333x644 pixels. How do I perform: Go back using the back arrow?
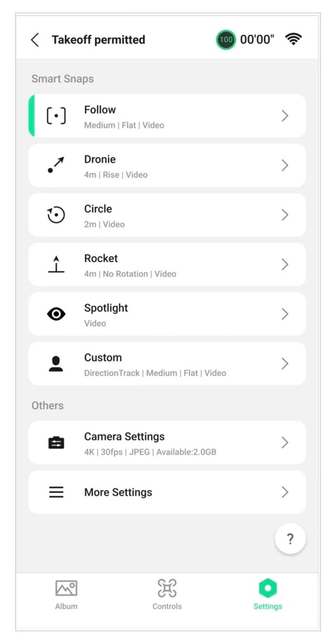point(35,40)
